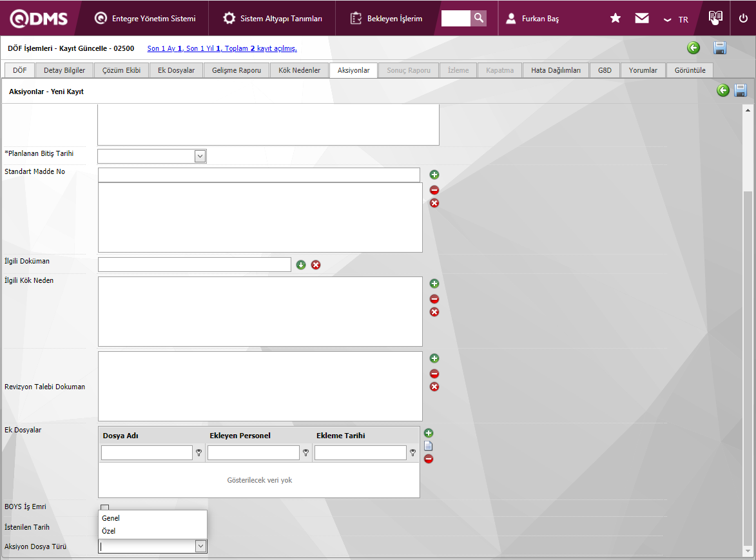756x560 pixels.
Task: Switch to the Aksiyonlar tab
Action: click(x=353, y=70)
